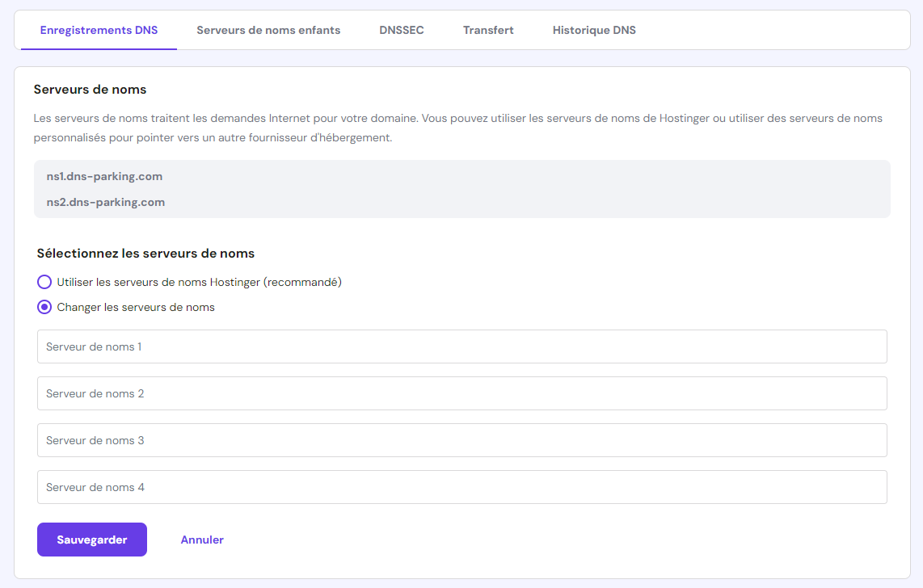
Task: Click the gray current nameservers panel
Action: (x=461, y=189)
